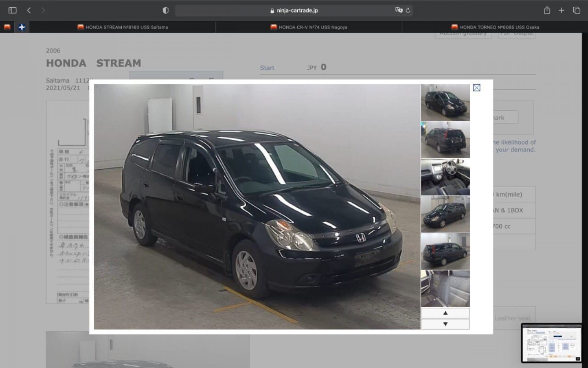Image resolution: width=588 pixels, height=368 pixels.
Task: Switch to the HONDA CR-V Nº74 USS Nagoya tab
Action: point(309,27)
